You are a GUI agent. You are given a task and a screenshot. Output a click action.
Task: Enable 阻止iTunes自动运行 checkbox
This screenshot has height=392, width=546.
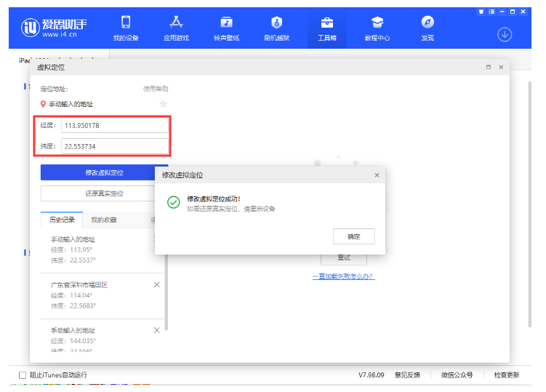pos(23,375)
